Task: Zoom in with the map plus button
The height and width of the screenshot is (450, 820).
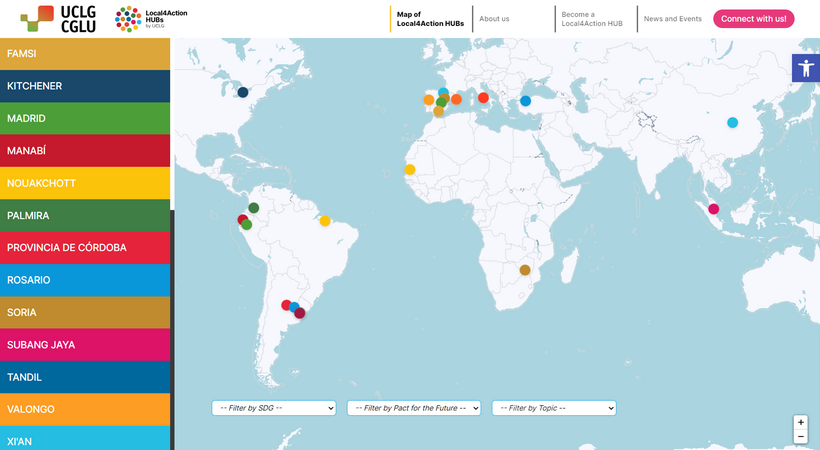Action: point(800,422)
